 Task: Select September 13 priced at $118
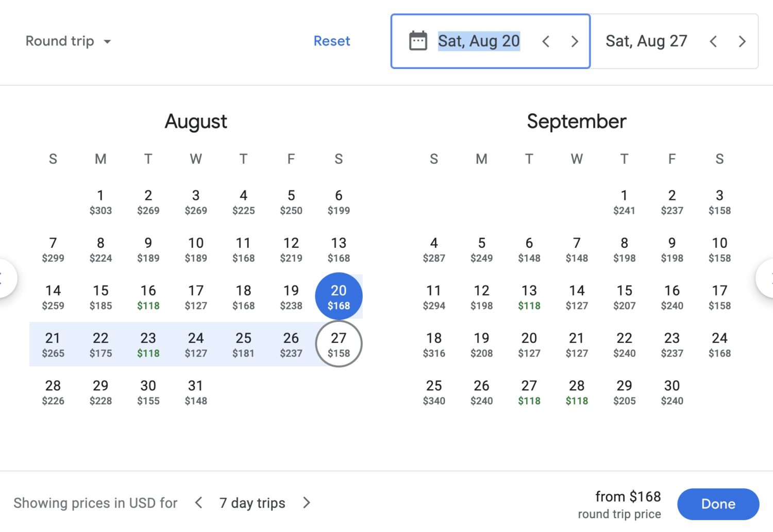(529, 296)
